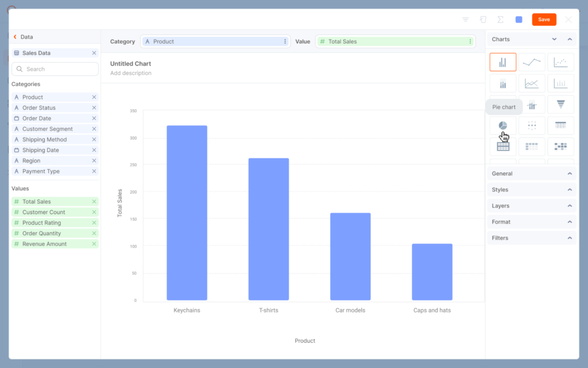The width and height of the screenshot is (588, 368).
Task: Click the paint bucket icon in top toolbar
Action: tap(483, 20)
